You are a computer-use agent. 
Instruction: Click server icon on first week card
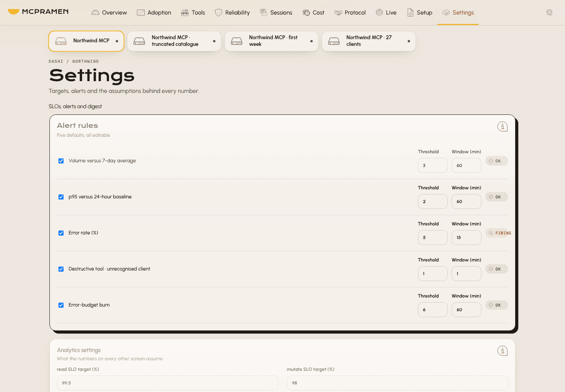[x=237, y=41]
